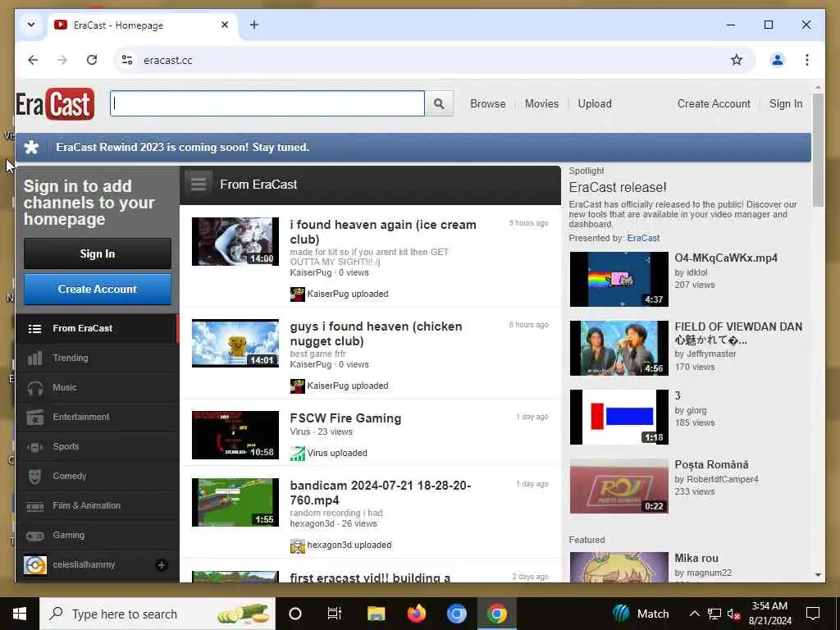Open Chrome three-dot menu
Image resolution: width=840 pixels, height=630 pixels.
pyautogui.click(x=807, y=60)
